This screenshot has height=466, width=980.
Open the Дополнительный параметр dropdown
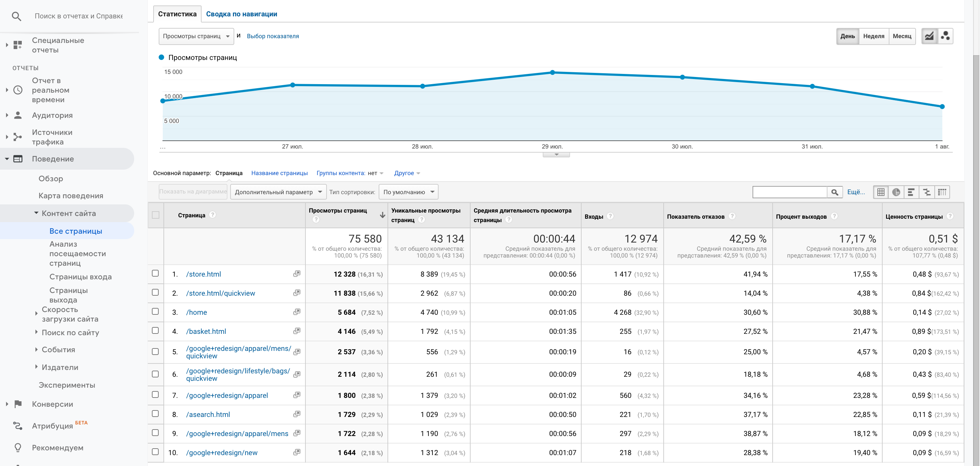coord(278,192)
